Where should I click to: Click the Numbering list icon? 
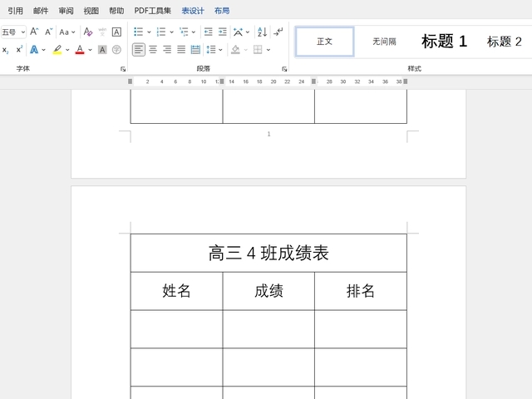tap(160, 32)
